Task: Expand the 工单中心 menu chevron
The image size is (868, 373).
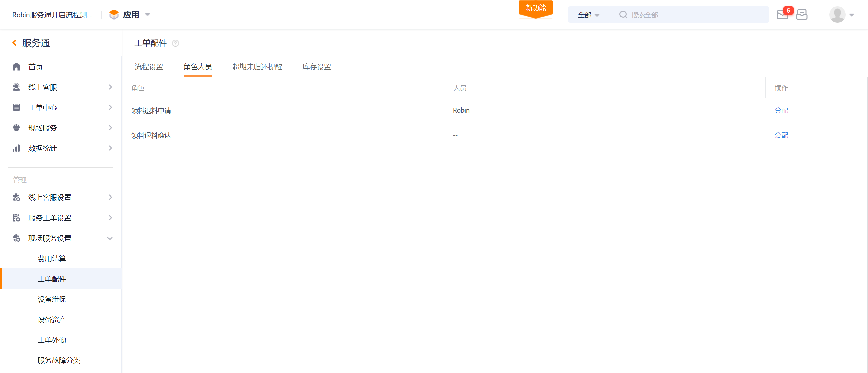Action: tap(110, 107)
